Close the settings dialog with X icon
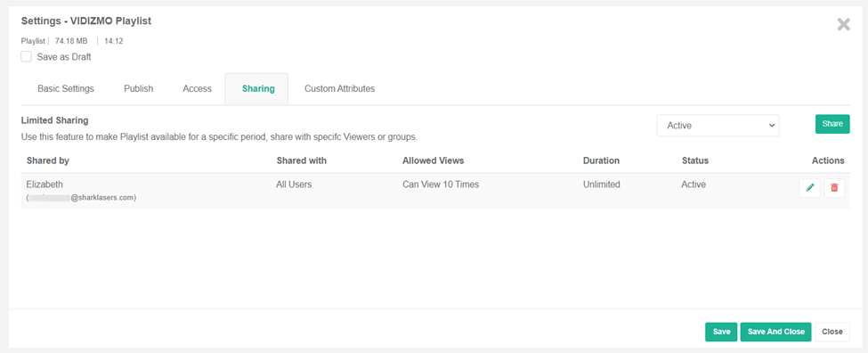 tap(844, 24)
